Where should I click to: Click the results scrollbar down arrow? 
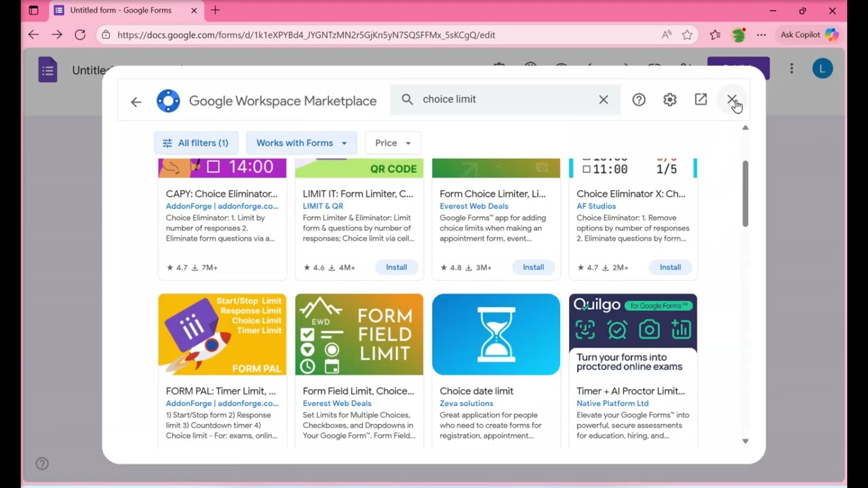click(x=745, y=441)
